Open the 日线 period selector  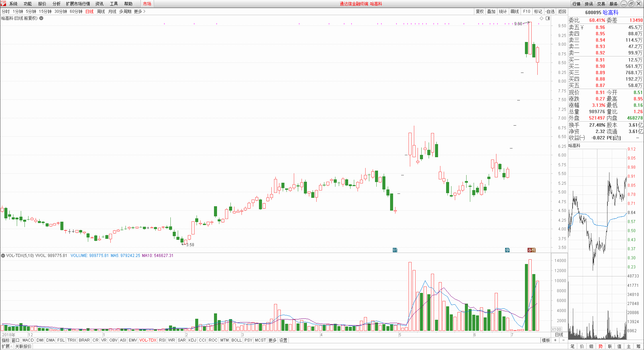click(x=559, y=335)
